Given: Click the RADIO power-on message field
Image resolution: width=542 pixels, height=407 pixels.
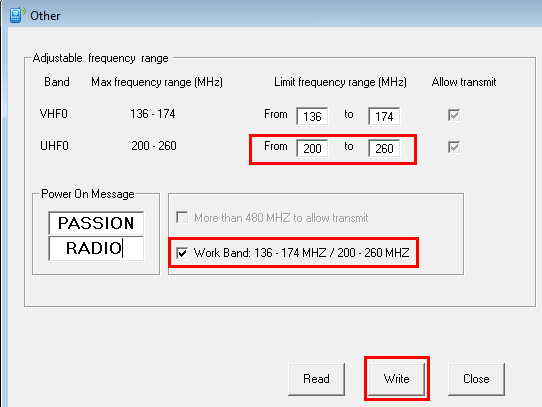Looking at the screenshot, I should click(x=96, y=248).
